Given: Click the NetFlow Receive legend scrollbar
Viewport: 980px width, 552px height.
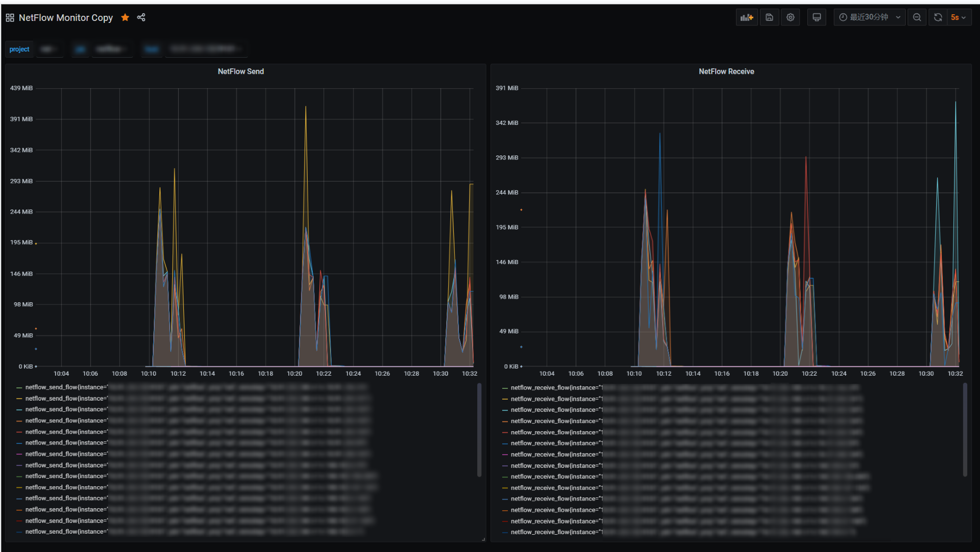Looking at the screenshot, I should pyautogui.click(x=965, y=430).
